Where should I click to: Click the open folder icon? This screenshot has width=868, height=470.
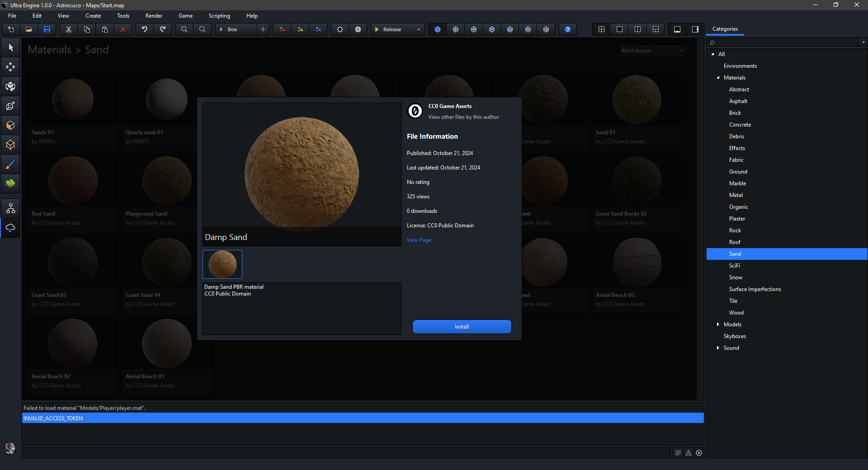(x=29, y=29)
